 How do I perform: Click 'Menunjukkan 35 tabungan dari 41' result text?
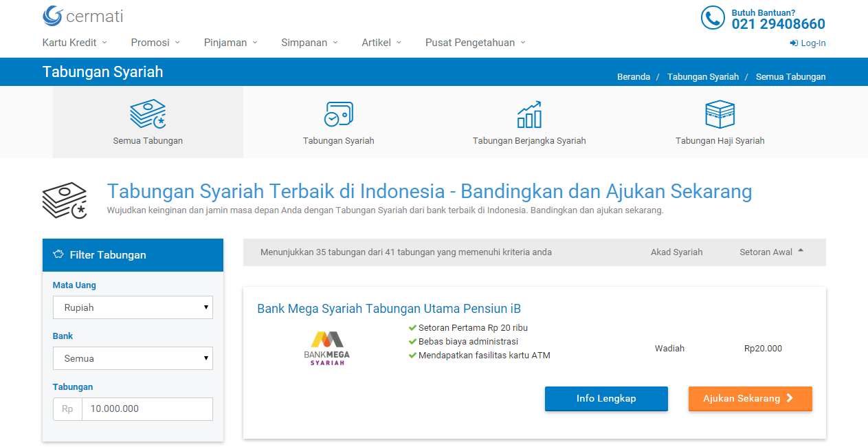[406, 252]
